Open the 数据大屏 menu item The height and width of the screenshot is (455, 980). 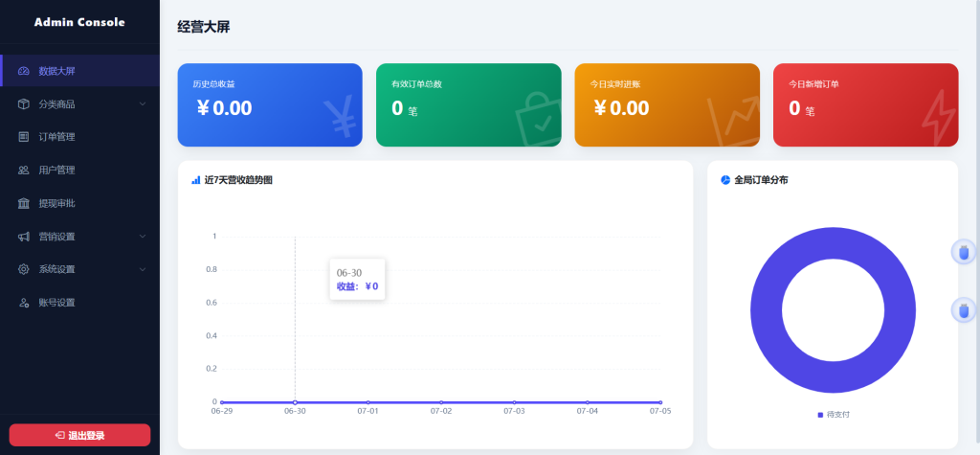80,71
